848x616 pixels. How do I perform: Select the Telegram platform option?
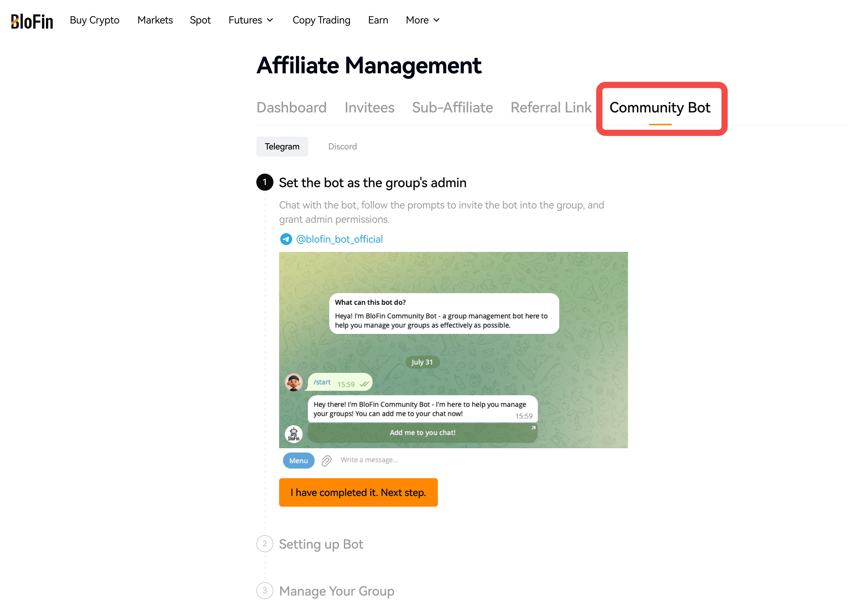pos(282,147)
